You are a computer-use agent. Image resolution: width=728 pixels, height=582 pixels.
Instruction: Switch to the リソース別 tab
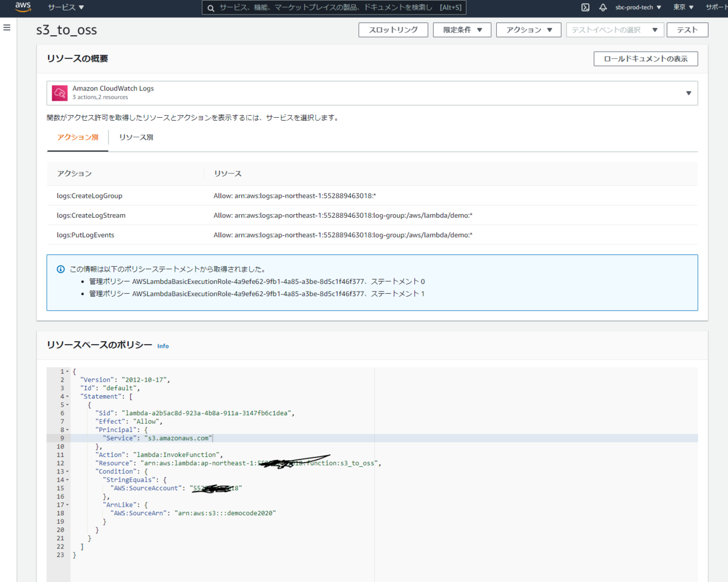[136, 137]
